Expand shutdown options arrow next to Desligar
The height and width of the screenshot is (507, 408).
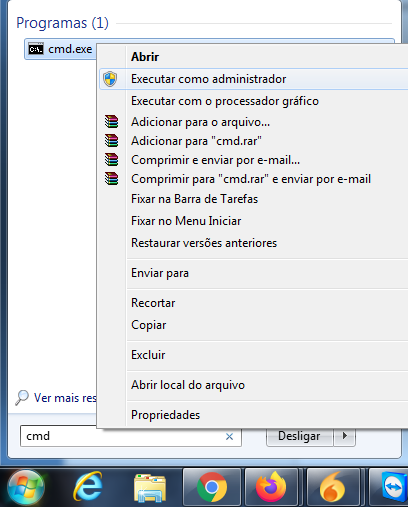point(345,436)
